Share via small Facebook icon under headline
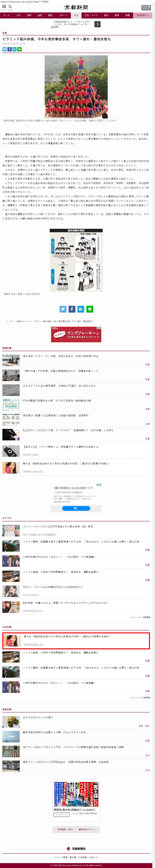This screenshot has height=868, width=155. [x=9, y=49]
